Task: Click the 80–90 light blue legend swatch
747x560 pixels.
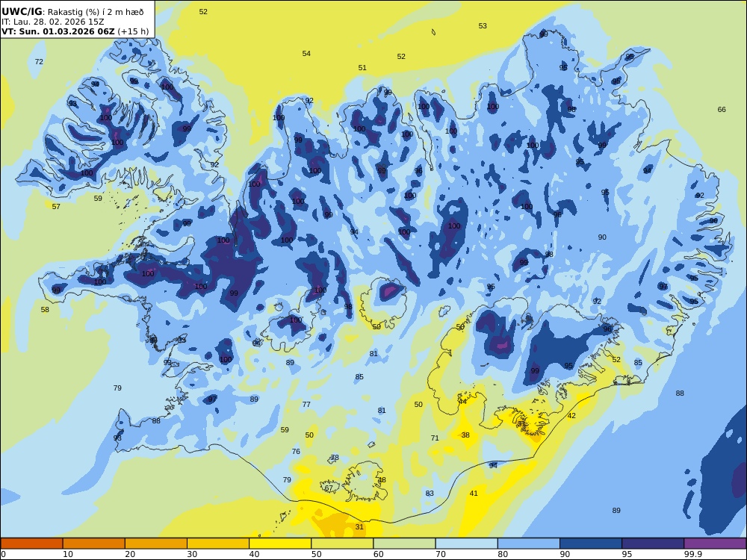Action: [529, 544]
